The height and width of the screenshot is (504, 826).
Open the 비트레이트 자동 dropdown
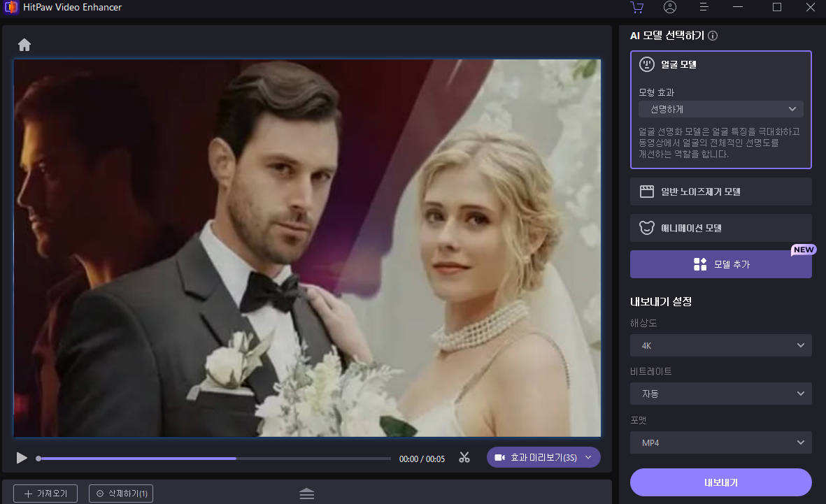pyautogui.click(x=720, y=394)
